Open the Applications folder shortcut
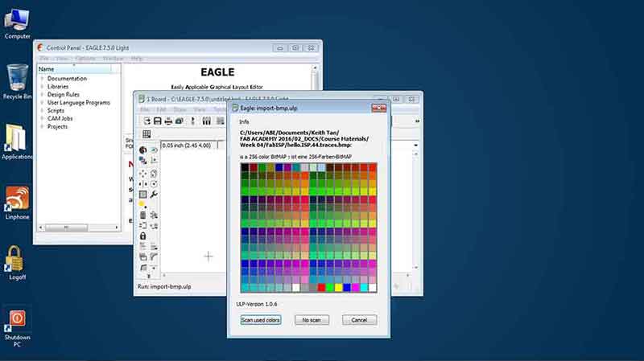 click(17, 142)
